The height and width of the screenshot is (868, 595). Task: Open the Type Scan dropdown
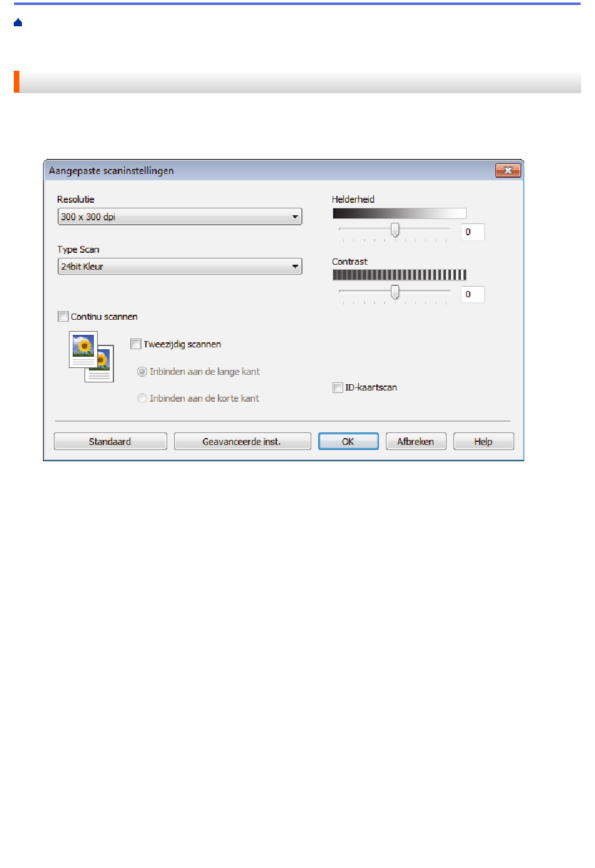pos(180,267)
